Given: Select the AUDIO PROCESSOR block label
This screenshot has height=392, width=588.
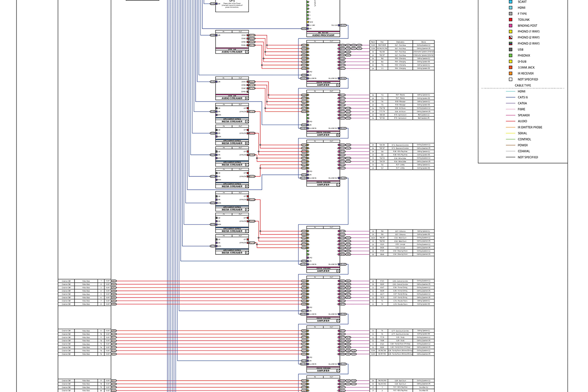Looking at the screenshot, I should tap(323, 36).
